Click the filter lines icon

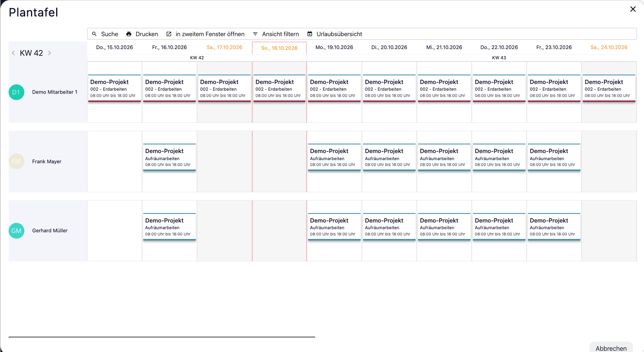(x=255, y=34)
